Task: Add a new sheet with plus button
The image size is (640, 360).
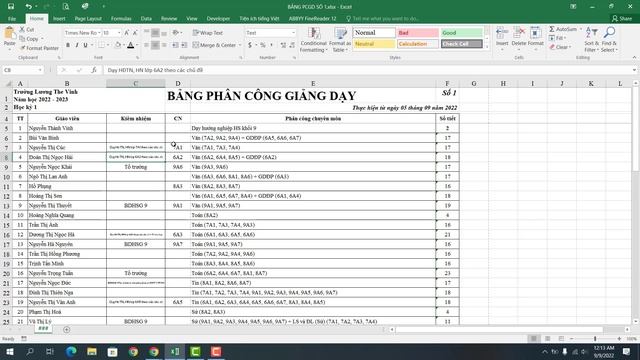Action: click(67, 329)
